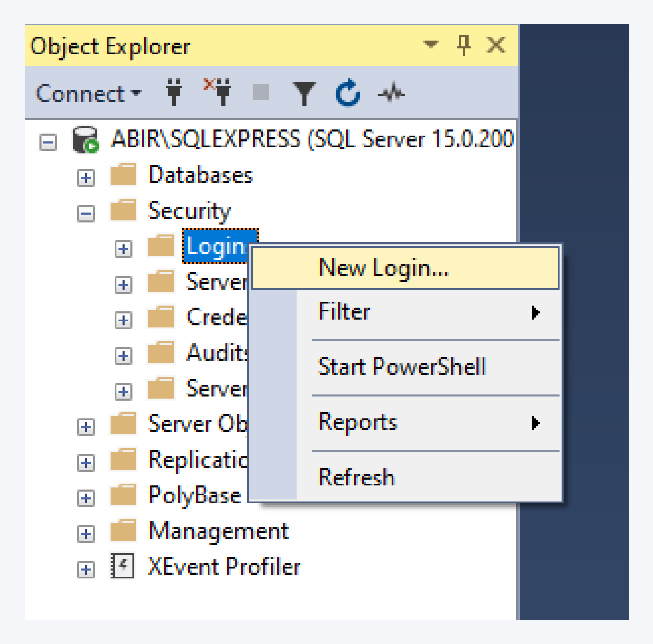Click the Refresh icon in the toolbar
Screen dimensions: 653x644
tap(348, 92)
